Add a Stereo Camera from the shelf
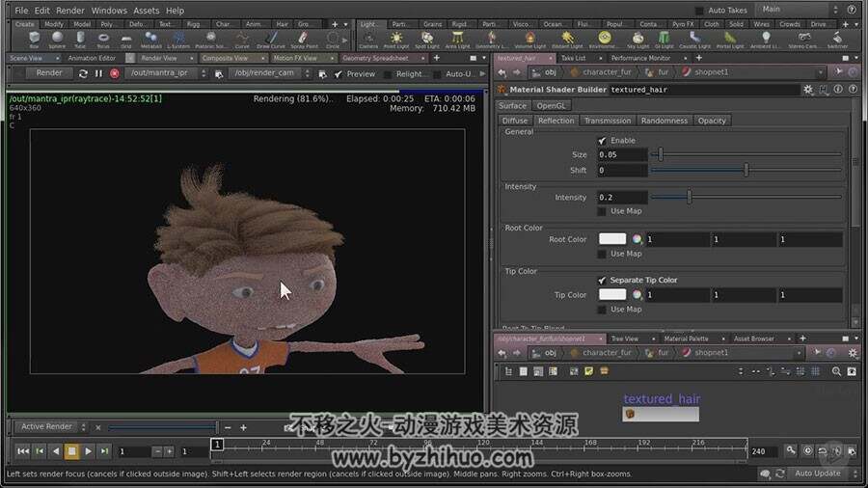The image size is (868, 488). (803, 39)
